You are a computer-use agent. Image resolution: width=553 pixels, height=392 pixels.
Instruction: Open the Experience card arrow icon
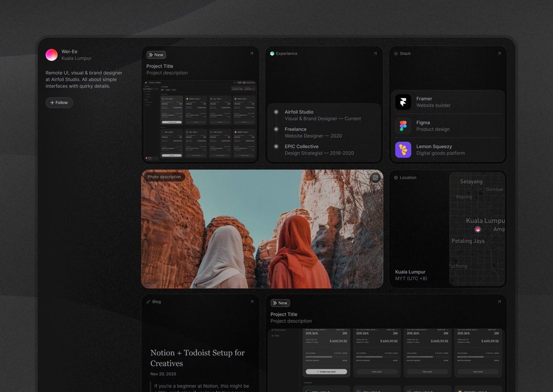pyautogui.click(x=375, y=54)
